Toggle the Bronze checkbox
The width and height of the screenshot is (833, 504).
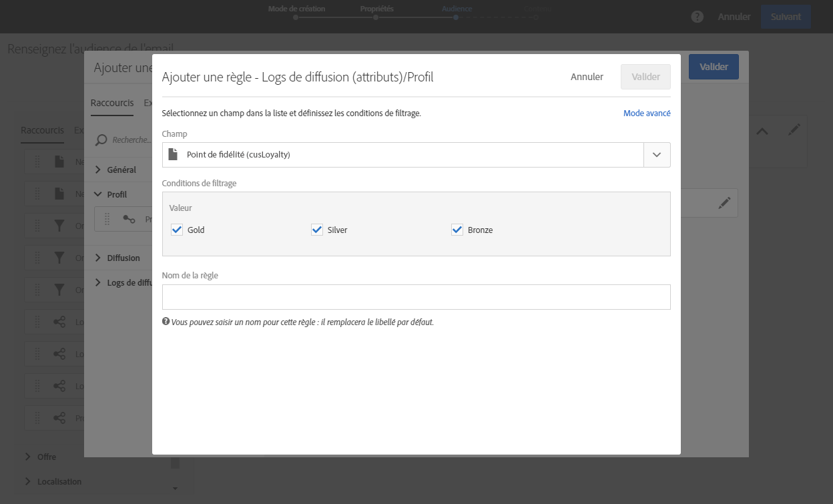pos(457,230)
